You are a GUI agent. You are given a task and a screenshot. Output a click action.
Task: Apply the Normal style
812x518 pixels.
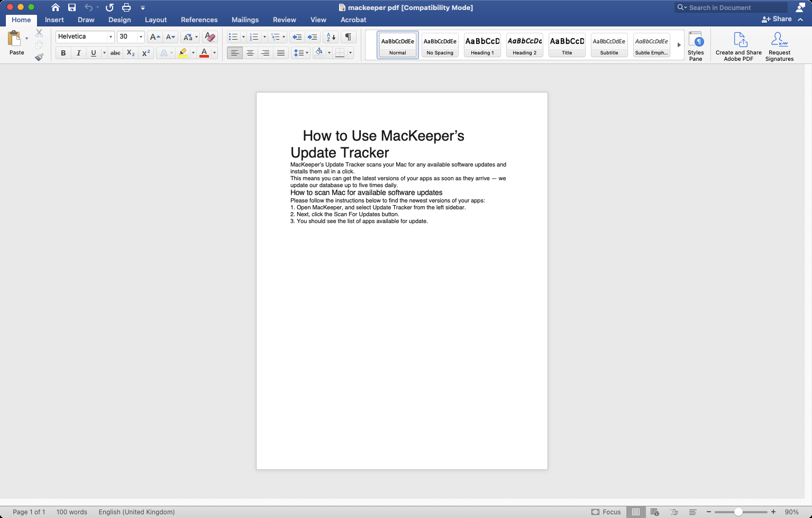pyautogui.click(x=398, y=45)
